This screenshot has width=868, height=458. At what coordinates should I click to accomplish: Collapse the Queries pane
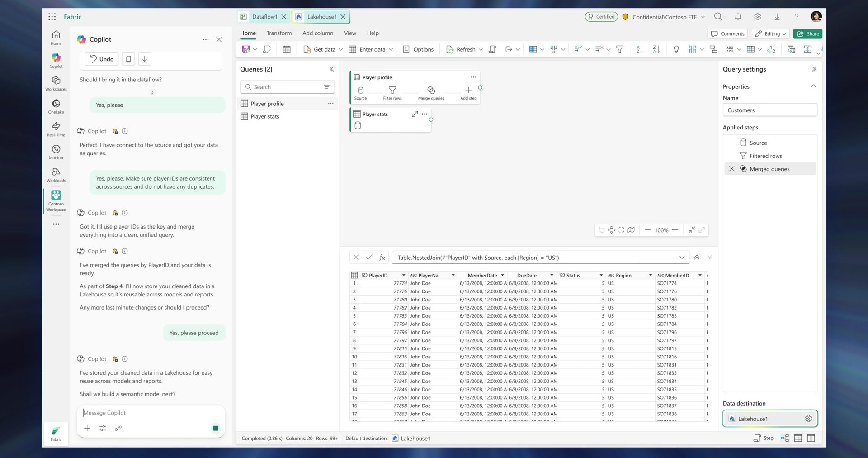[x=331, y=69]
